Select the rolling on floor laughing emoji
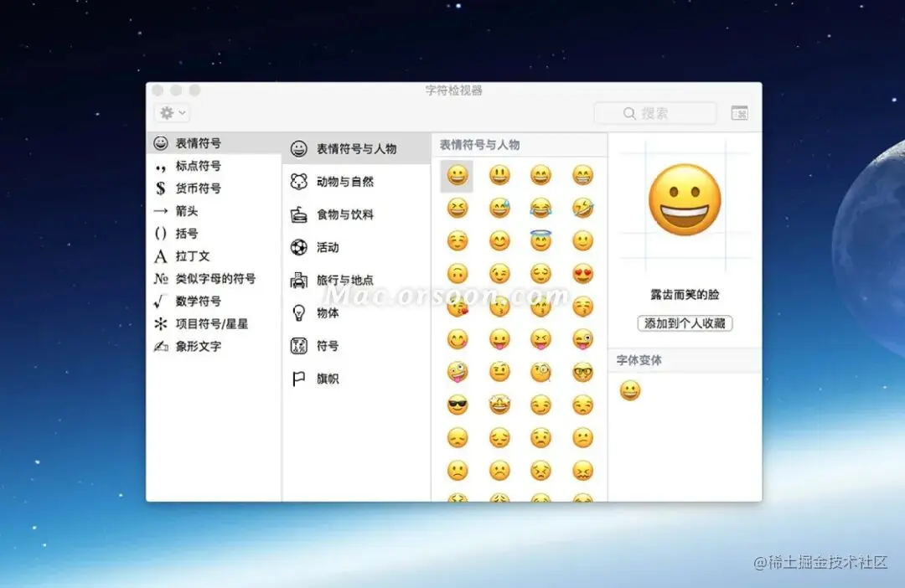Viewport: 905px width, 588px height. coord(583,209)
